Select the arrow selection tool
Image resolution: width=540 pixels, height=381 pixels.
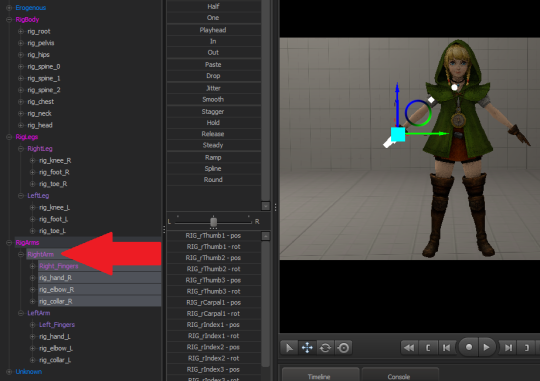289,348
